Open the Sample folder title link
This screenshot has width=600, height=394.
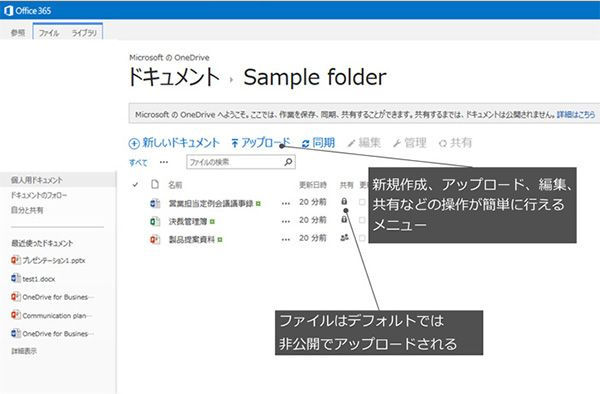(315, 77)
